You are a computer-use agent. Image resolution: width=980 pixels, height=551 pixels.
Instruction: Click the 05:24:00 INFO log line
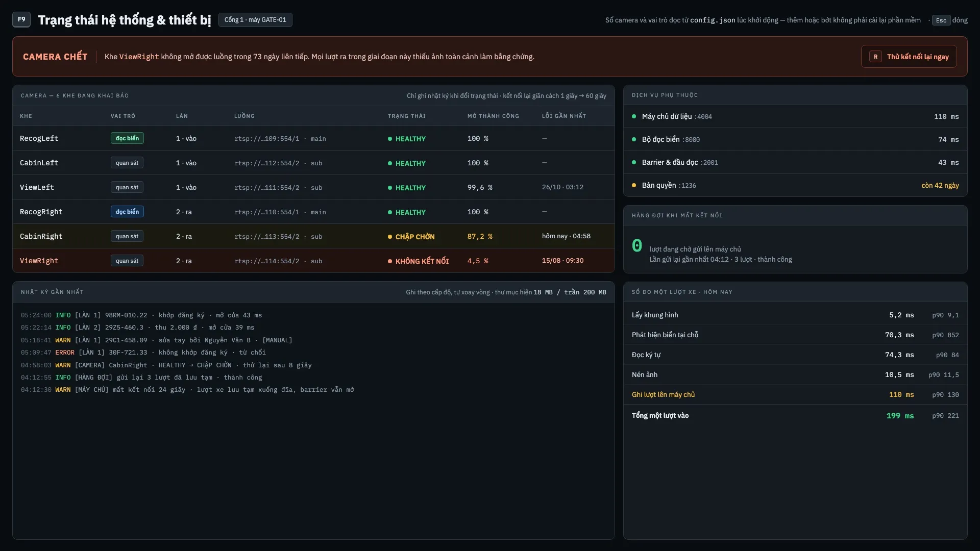141,315
